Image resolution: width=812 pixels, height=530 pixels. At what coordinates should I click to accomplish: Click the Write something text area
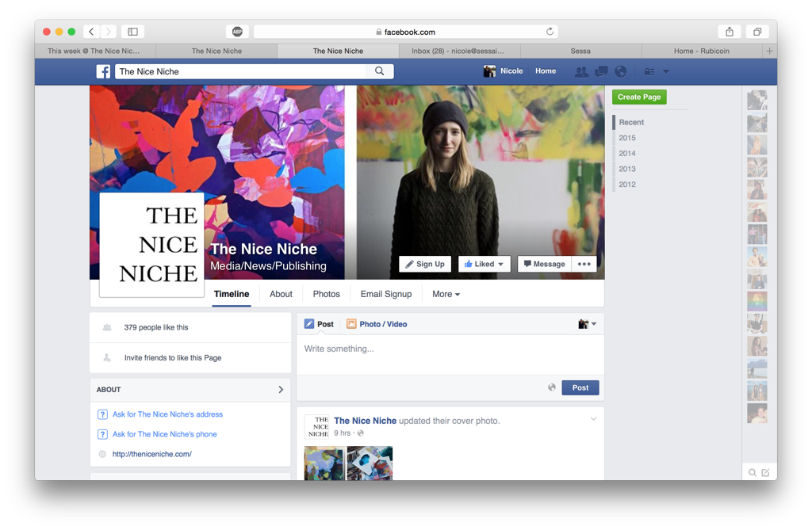450,355
